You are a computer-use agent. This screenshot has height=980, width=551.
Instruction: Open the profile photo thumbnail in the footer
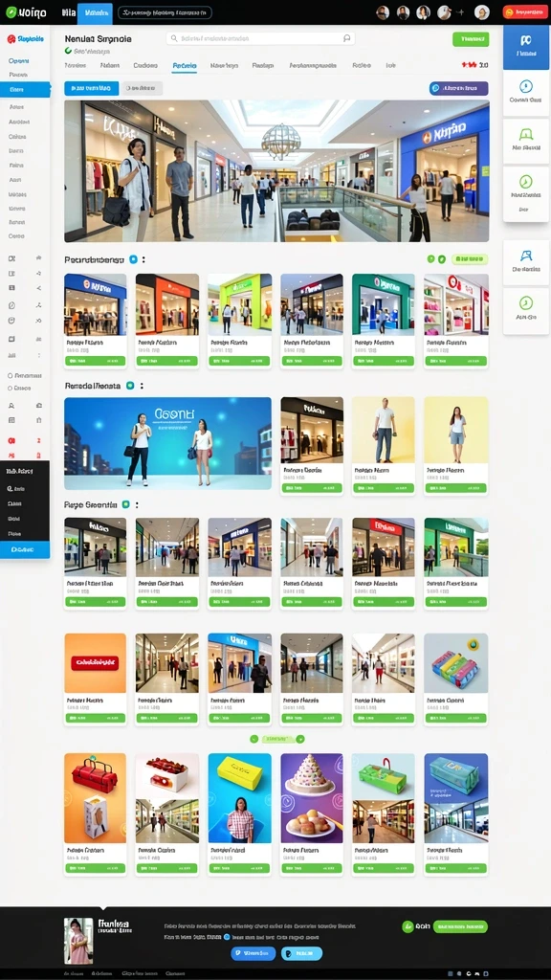[x=78, y=941]
